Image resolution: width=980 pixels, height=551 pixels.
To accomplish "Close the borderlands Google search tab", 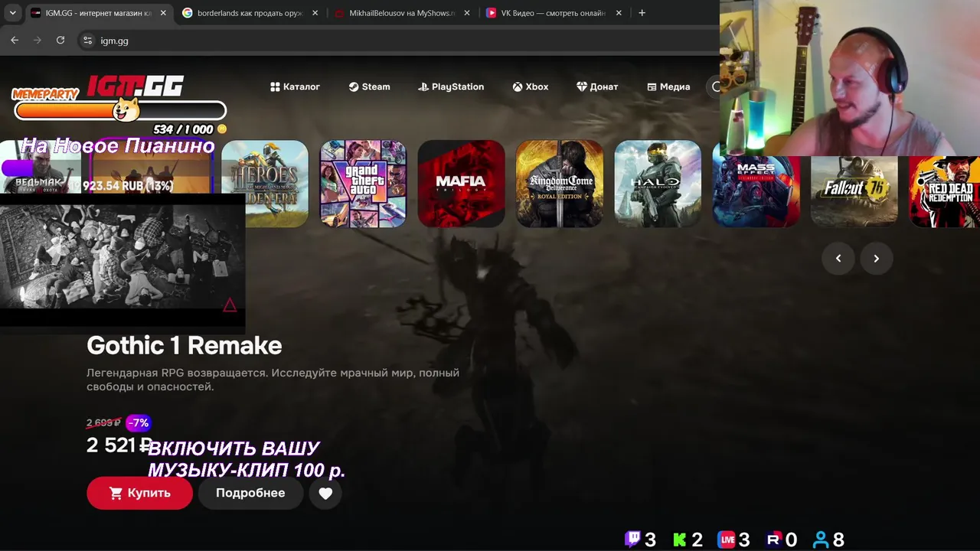I will click(x=315, y=13).
